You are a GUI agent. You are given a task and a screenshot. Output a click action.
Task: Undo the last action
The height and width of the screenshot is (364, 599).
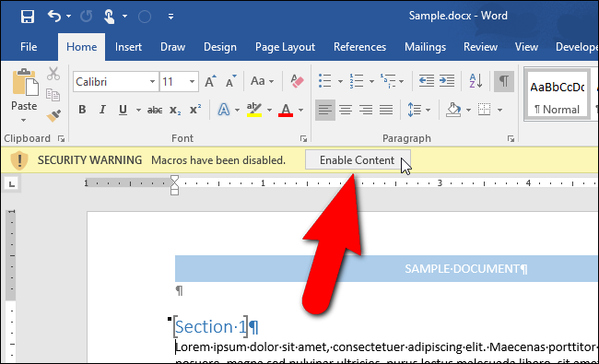point(54,16)
